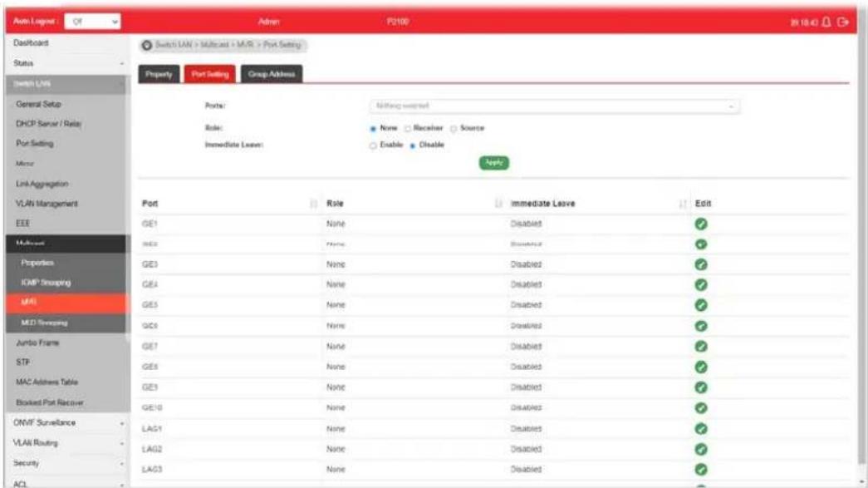Enable Immediate Leave radio option
This screenshot has height=488, width=868.
(373, 145)
